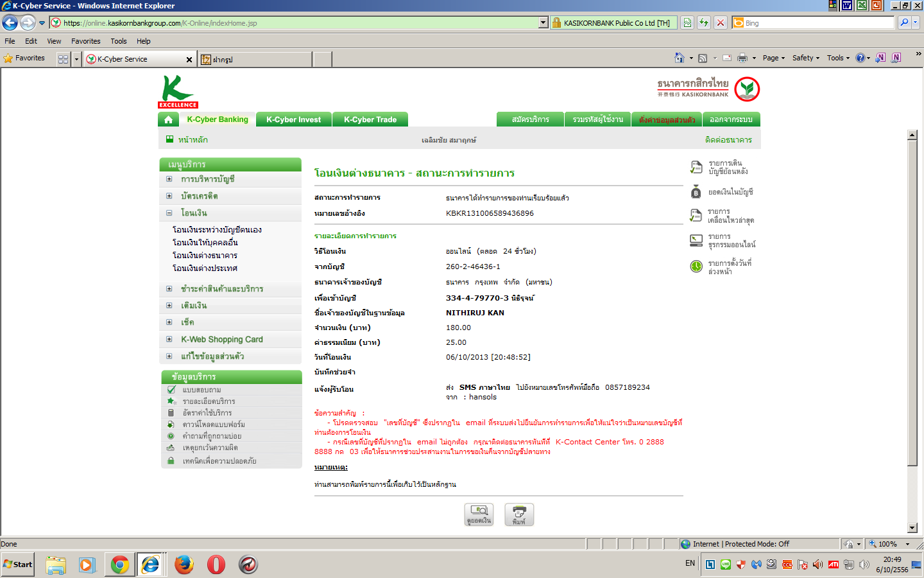
Task: Expand the การบริหารบัญชี menu section
Action: (169, 179)
